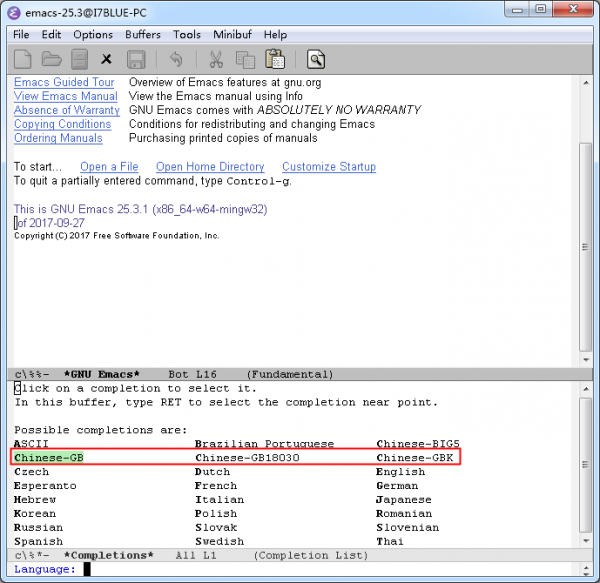
Task: Click Completions window scrollbar up arrow
Action: 586,389
